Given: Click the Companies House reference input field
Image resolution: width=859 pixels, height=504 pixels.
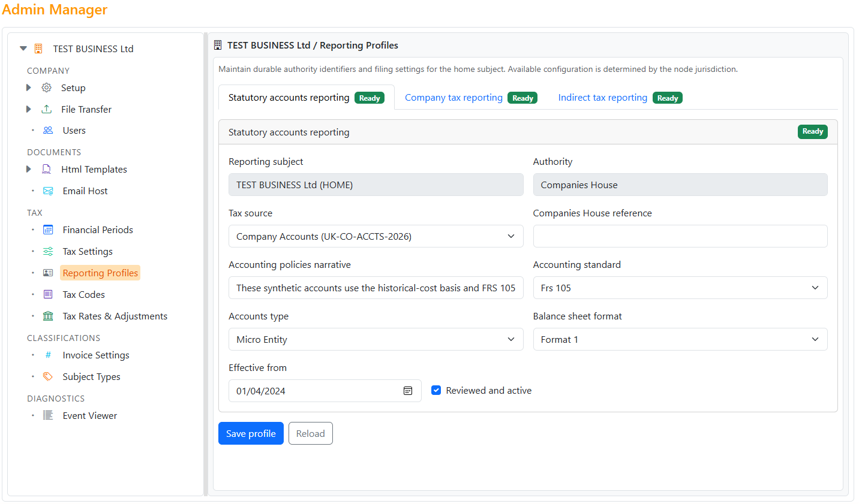Looking at the screenshot, I should (x=680, y=236).
